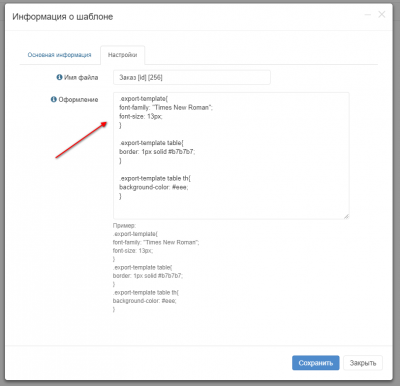Click the info icon beside Имя файла
Image resolution: width=400 pixels, height=386 pixels.
[59, 77]
